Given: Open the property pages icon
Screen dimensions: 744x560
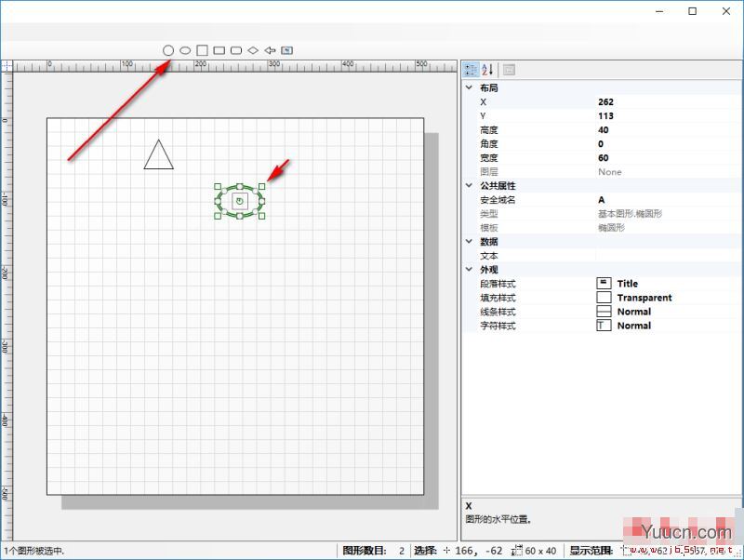Looking at the screenshot, I should [509, 70].
